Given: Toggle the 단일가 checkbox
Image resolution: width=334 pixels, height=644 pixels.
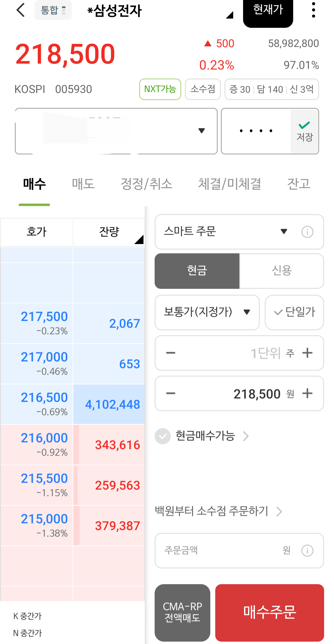Looking at the screenshot, I should click(x=294, y=312).
